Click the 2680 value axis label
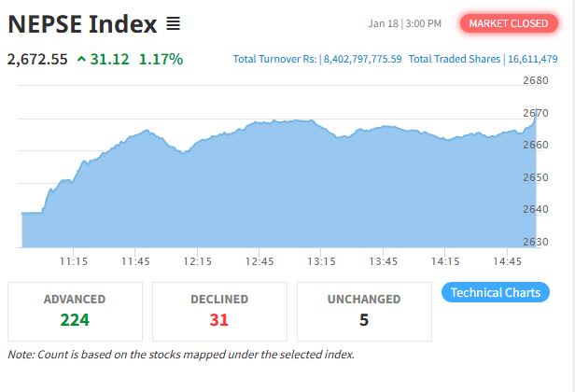The image size is (575, 392). coord(536,81)
